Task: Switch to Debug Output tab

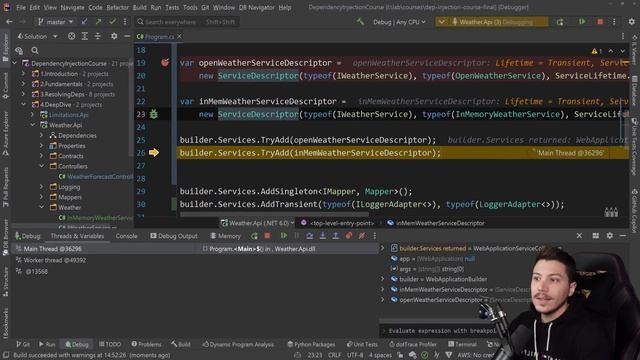Action: 173,236
